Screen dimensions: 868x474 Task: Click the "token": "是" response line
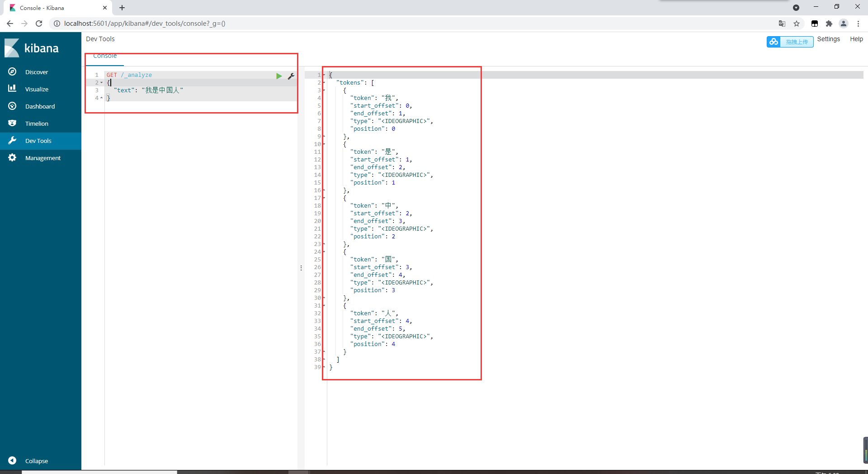point(374,152)
